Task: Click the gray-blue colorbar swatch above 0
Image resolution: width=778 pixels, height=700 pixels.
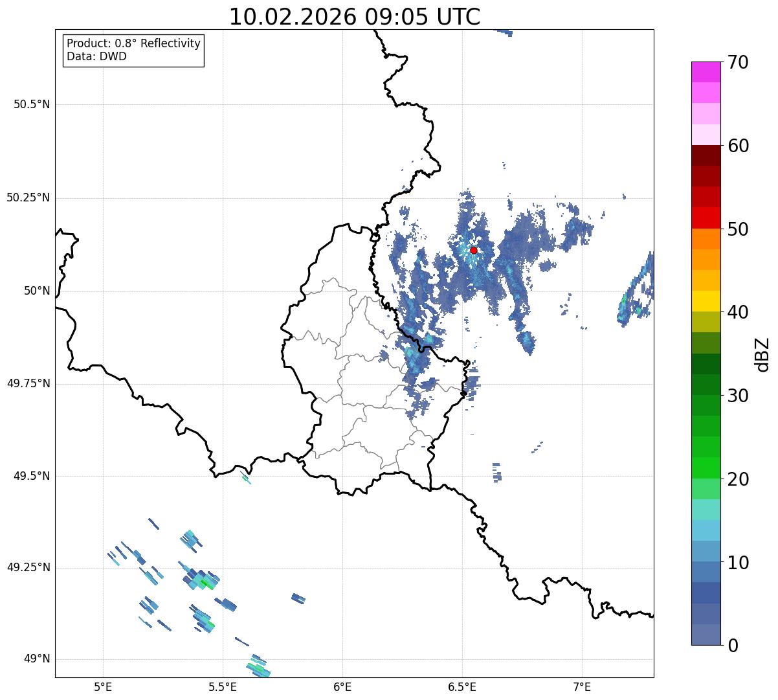Action: tap(706, 634)
